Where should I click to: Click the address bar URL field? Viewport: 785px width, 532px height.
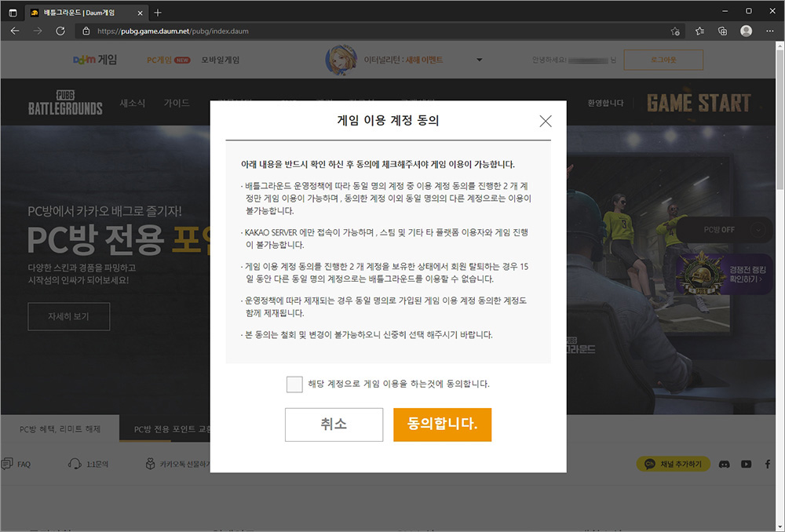[x=381, y=31]
